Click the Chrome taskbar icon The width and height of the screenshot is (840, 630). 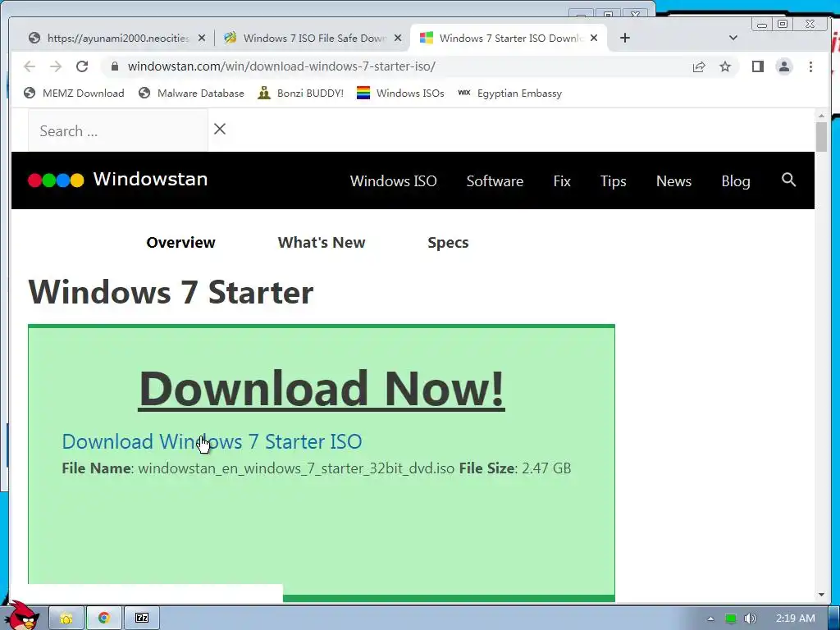104,619
